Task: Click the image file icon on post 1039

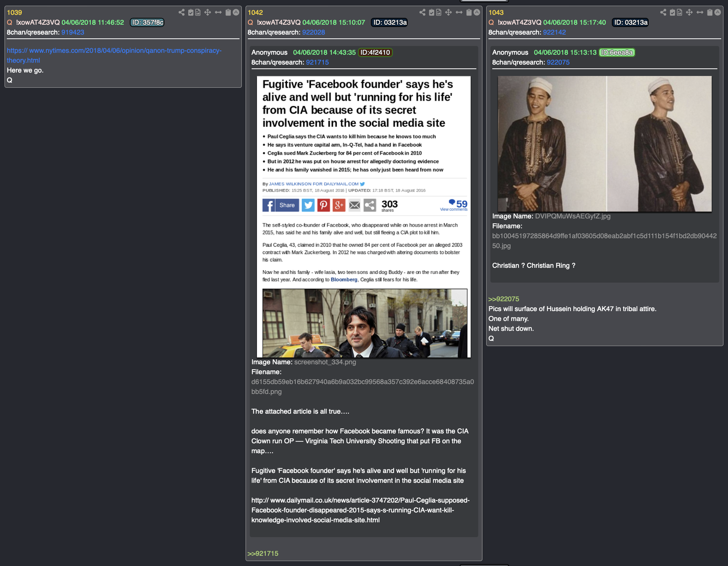Action: (x=198, y=13)
